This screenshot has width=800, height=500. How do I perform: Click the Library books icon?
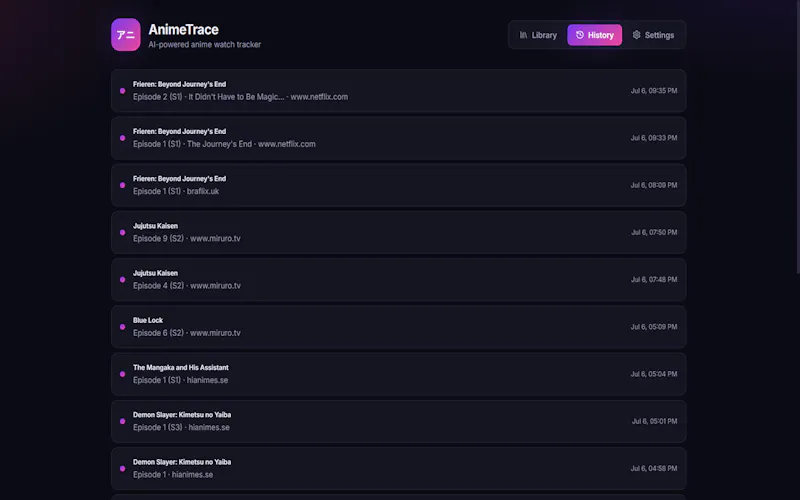[523, 35]
